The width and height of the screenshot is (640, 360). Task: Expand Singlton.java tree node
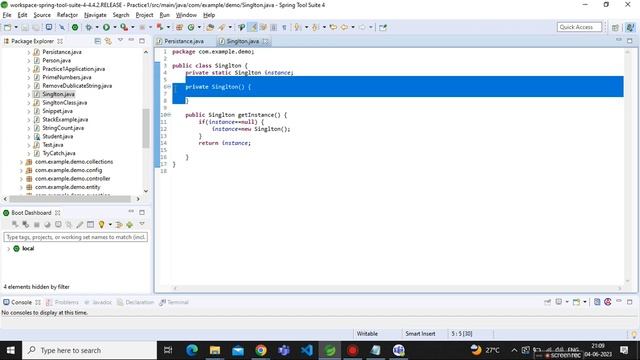[29, 94]
